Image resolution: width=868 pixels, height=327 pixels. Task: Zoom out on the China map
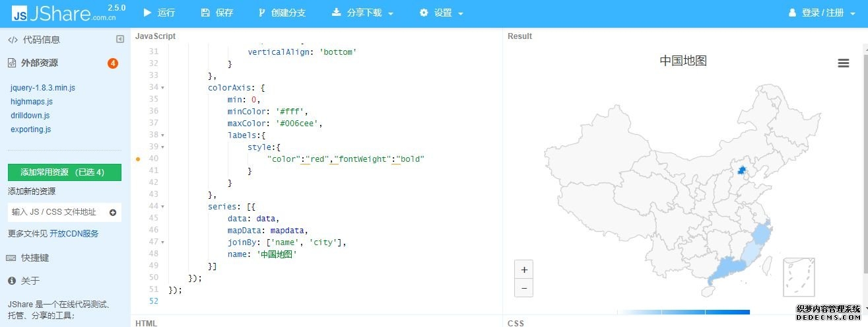click(523, 288)
